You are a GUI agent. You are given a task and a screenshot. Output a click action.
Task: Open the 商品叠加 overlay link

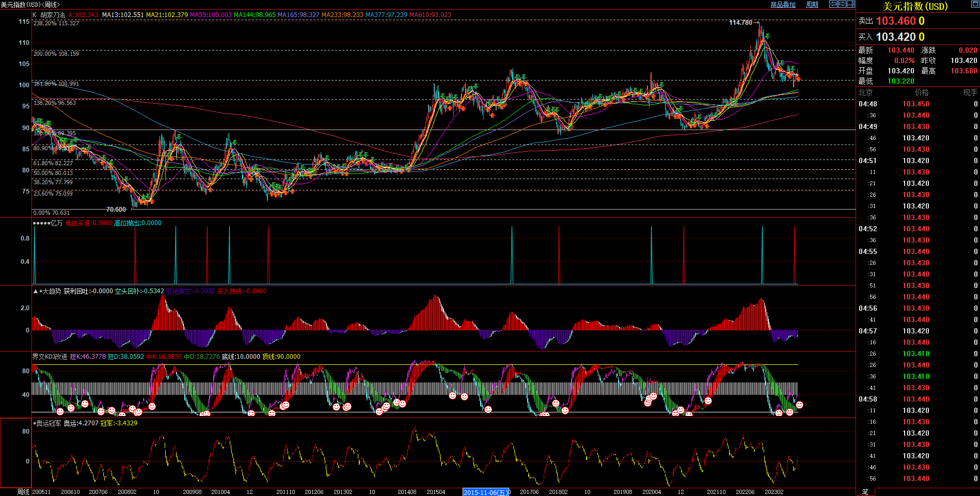tap(783, 5)
